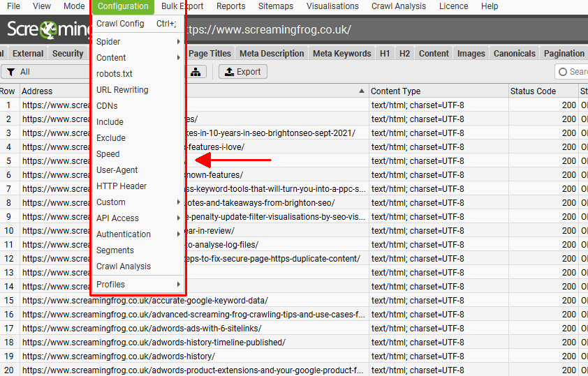588x376 pixels.
Task: Select the accurate-google-keyword-data URL row
Action: coord(145,301)
